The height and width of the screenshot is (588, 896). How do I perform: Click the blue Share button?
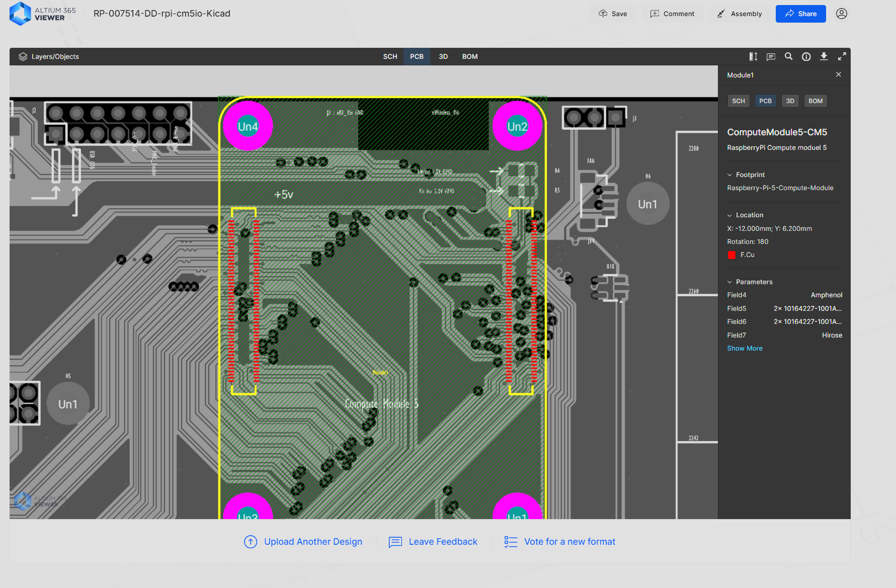pyautogui.click(x=800, y=14)
